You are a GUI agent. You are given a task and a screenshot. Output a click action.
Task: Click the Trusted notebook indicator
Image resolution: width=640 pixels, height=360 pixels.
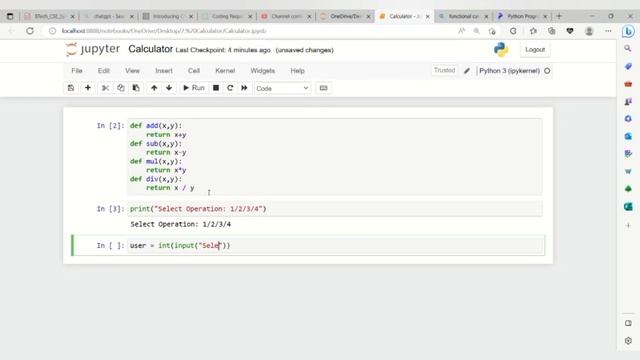coord(444,70)
